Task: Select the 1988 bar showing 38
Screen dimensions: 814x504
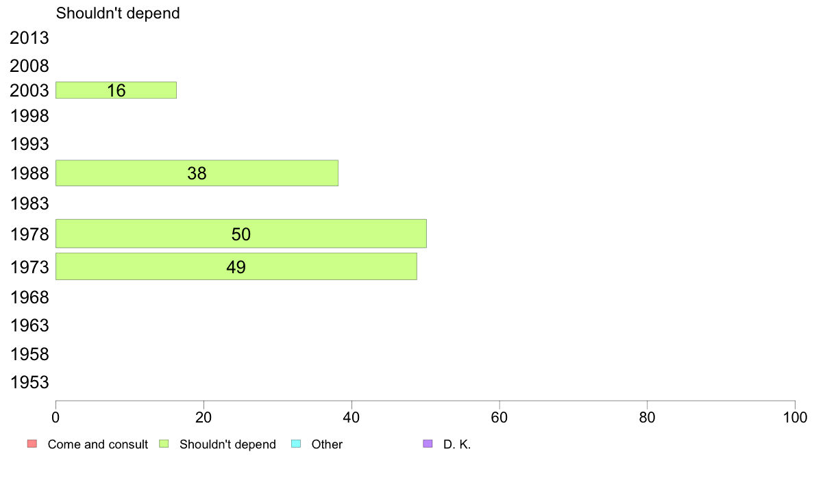Action: (x=197, y=173)
